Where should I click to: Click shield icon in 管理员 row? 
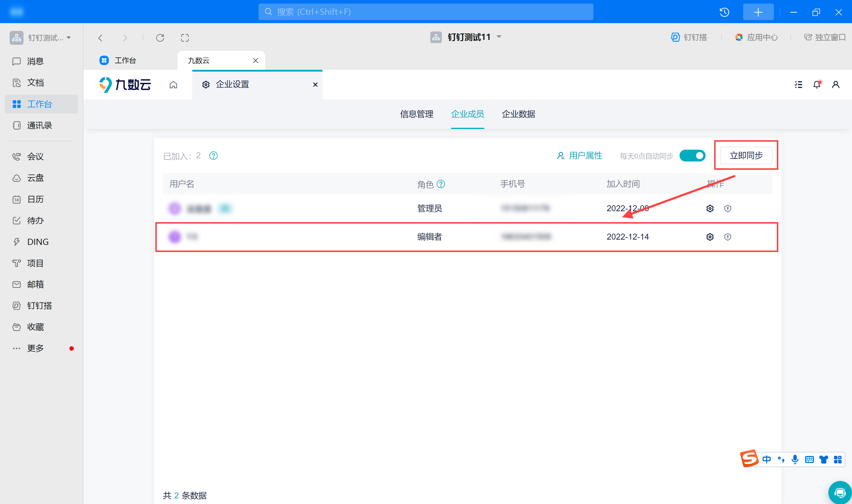[727, 209]
